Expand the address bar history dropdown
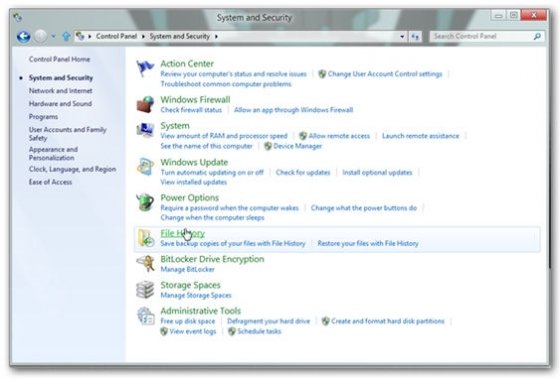Viewport: 560px width, 379px height. (x=402, y=36)
